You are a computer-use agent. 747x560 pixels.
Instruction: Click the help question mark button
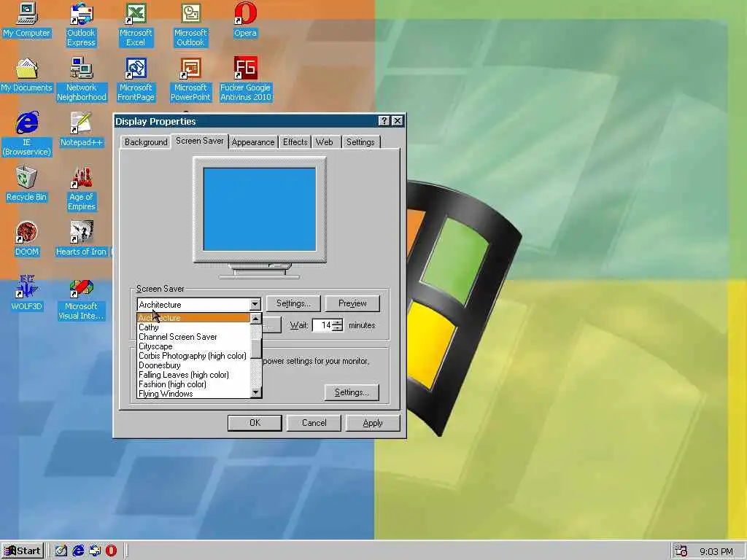coord(384,121)
